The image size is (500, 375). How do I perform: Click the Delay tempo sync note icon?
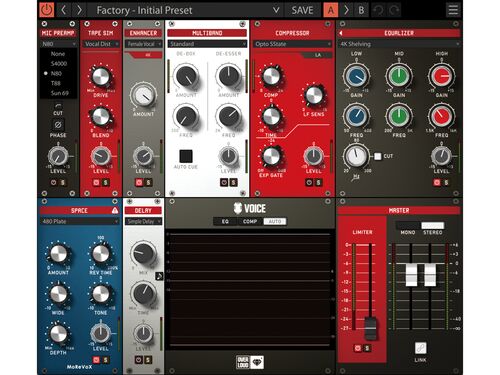point(159,276)
